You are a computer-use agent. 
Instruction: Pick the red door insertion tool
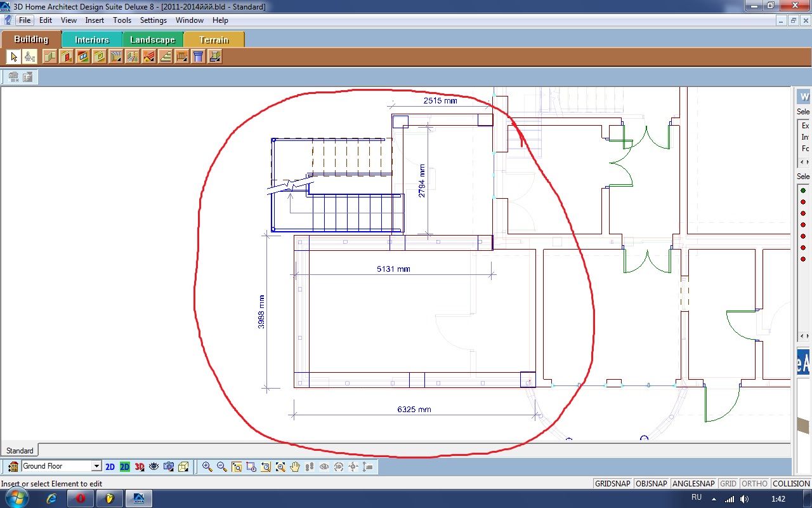coord(67,57)
